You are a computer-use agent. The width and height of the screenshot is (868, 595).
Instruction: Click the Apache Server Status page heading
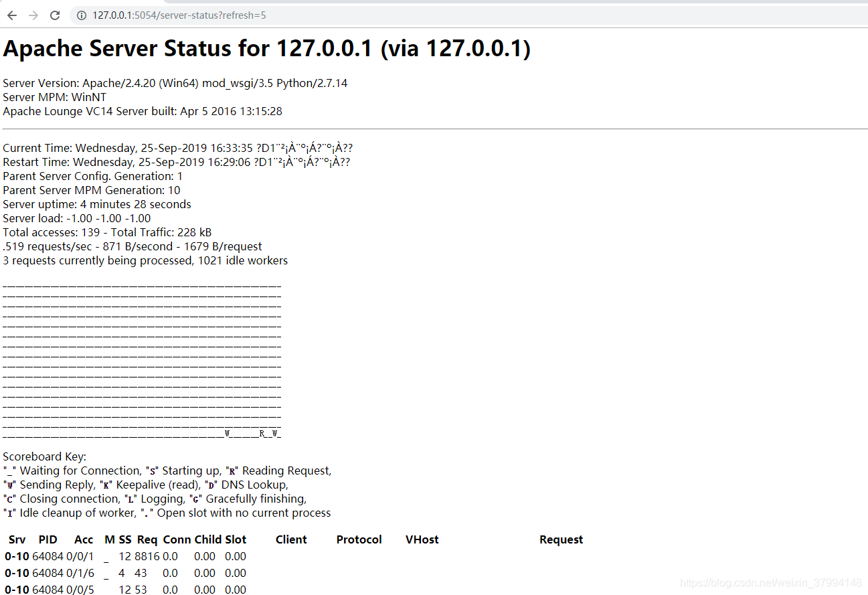tap(266, 48)
